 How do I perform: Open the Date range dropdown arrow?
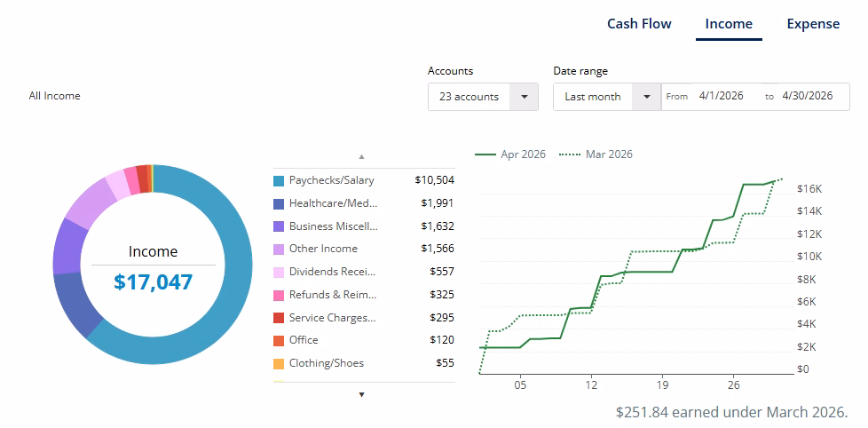point(647,97)
